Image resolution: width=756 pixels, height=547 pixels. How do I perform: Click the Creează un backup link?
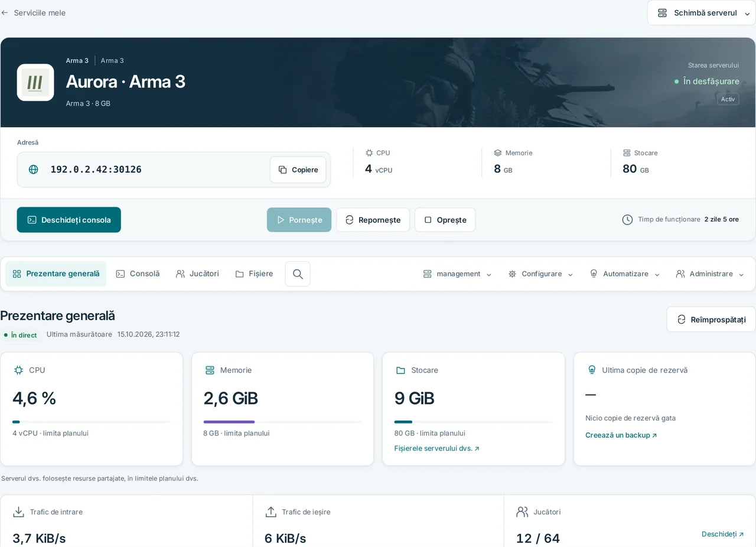pyautogui.click(x=621, y=435)
